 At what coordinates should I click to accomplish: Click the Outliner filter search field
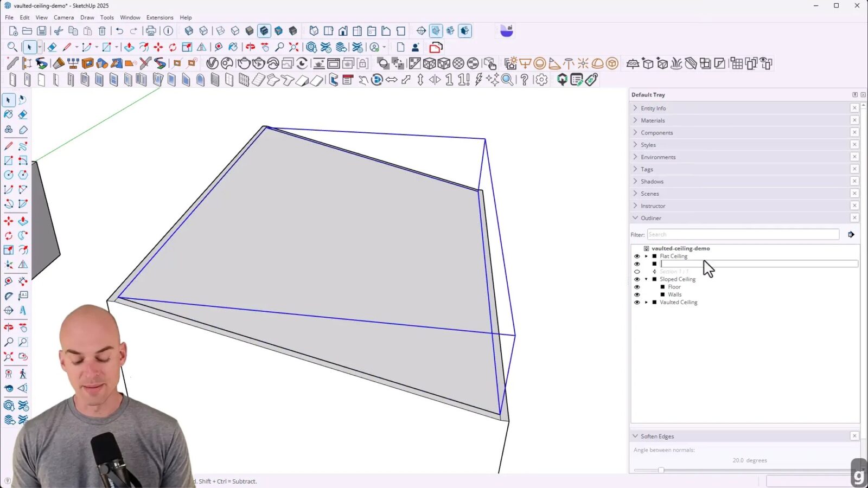[x=742, y=234]
